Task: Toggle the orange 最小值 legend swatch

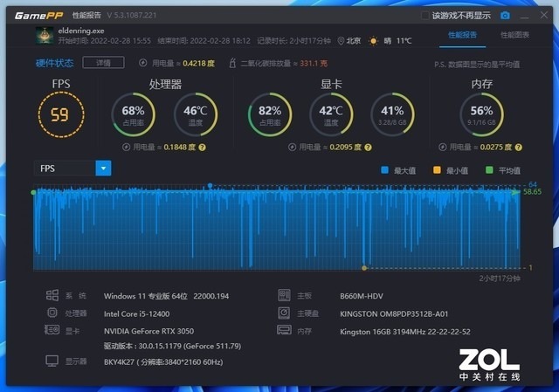Action: [437, 170]
